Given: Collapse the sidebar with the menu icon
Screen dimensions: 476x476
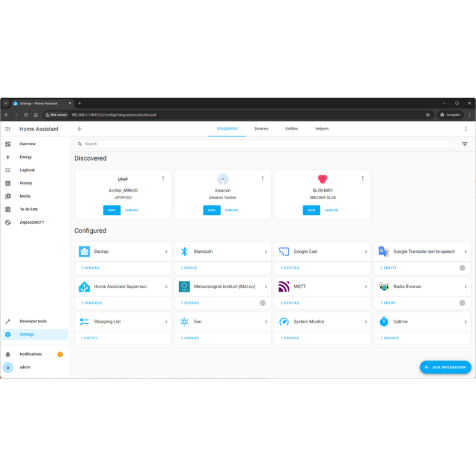Looking at the screenshot, I should [8, 129].
